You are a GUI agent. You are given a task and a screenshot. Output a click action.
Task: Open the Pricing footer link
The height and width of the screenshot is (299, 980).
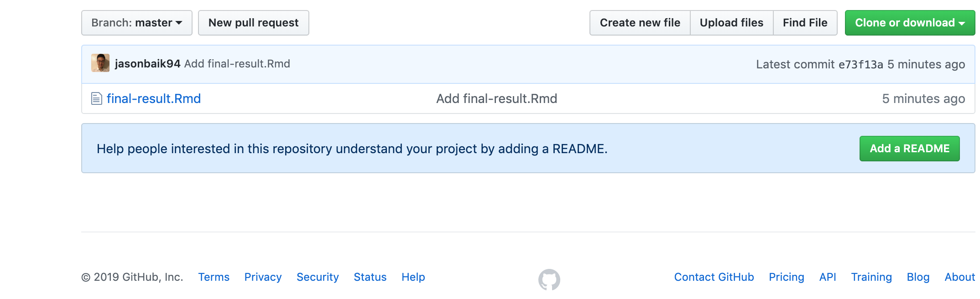coord(787,277)
